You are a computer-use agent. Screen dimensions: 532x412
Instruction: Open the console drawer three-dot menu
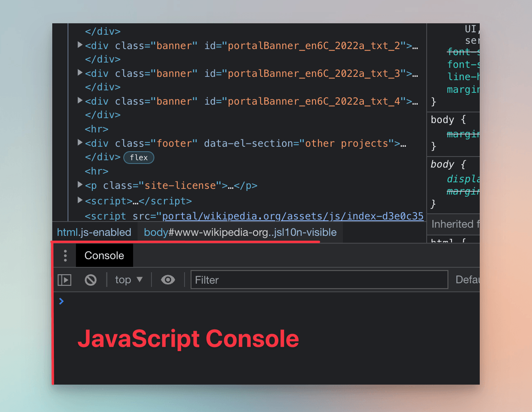(65, 255)
